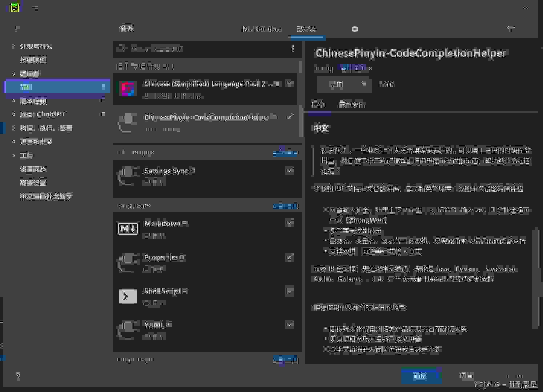Screen dimensions: 543x392
Task: Click the Markdown plugin icon
Action: coord(128,229)
